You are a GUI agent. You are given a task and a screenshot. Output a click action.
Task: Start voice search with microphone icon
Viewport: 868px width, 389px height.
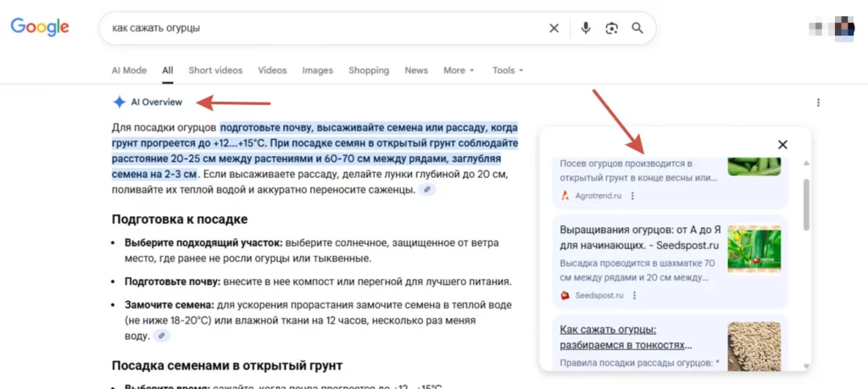click(x=586, y=28)
